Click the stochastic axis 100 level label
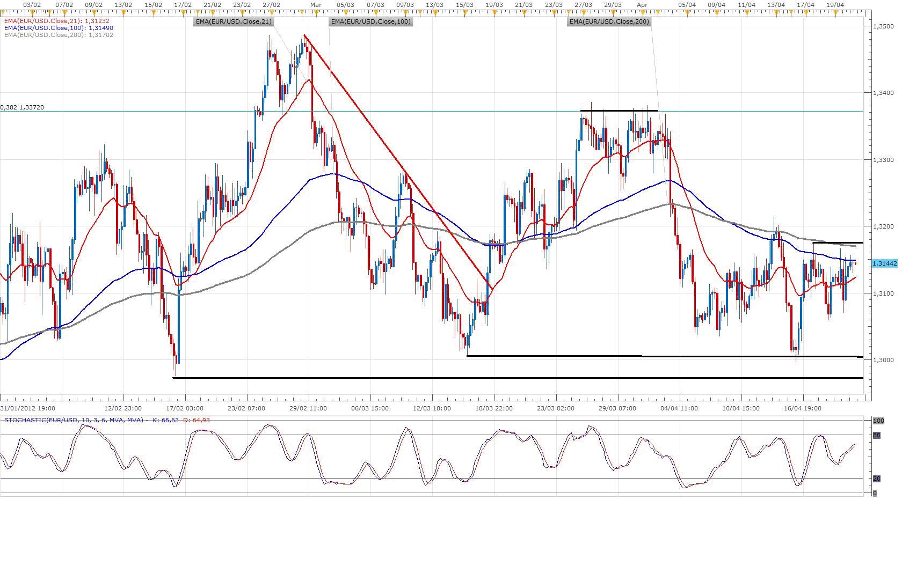This screenshot has height=588, width=902. pyautogui.click(x=878, y=421)
